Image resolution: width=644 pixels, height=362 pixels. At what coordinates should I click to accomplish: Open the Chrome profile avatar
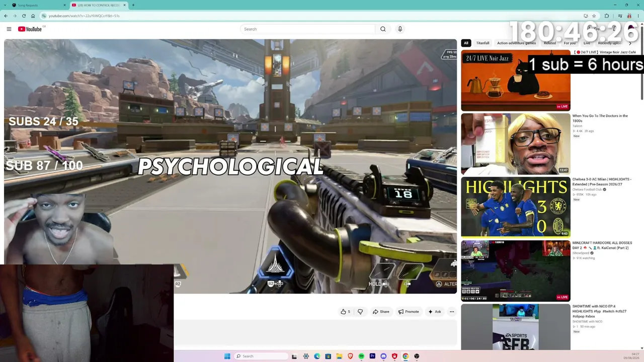pyautogui.click(x=629, y=16)
